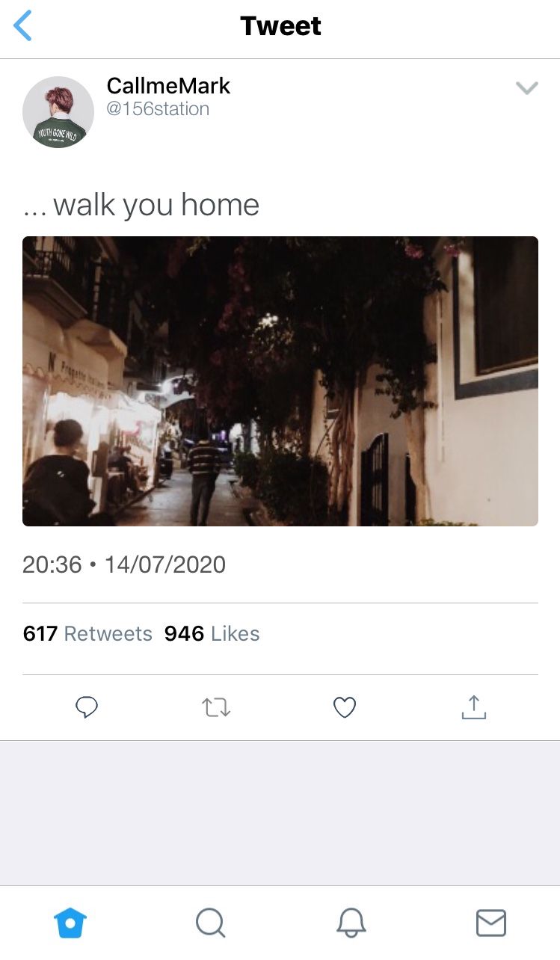Tap the 20:36 timestamp

tap(52, 564)
